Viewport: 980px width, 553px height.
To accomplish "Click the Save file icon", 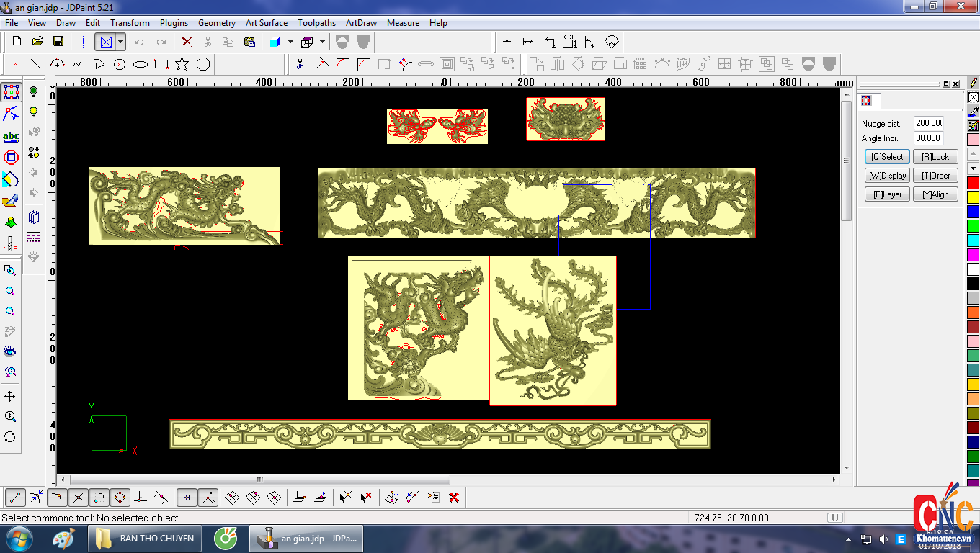I will click(x=58, y=42).
